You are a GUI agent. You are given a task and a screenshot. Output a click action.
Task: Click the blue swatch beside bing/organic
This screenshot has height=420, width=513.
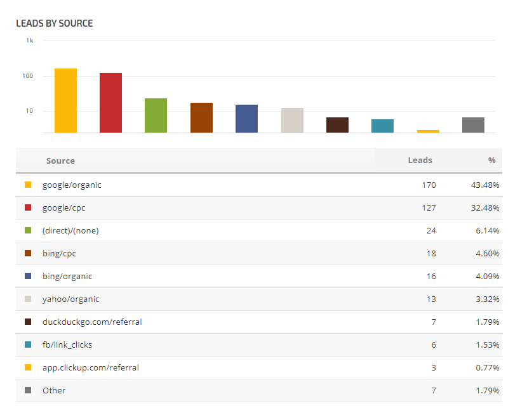(28, 276)
